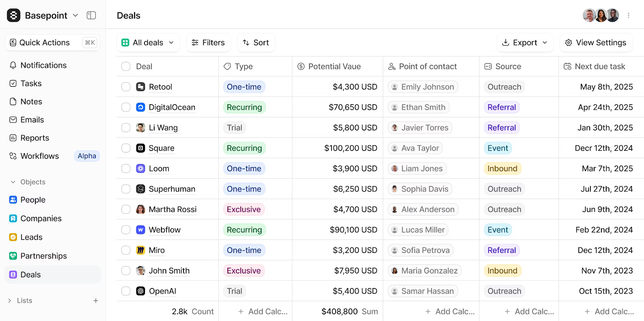Add calculation under Source column
The width and height of the screenshot is (644, 321).
tap(529, 311)
